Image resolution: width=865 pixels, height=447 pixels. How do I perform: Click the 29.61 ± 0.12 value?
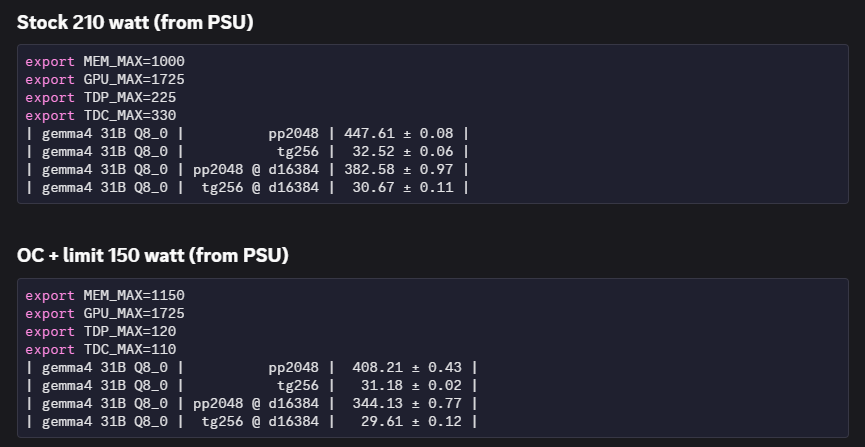pos(411,421)
